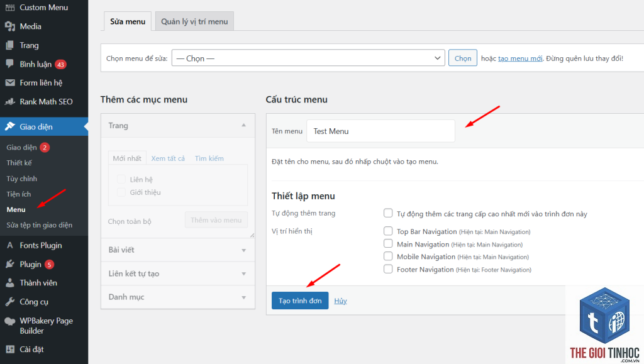Screen dimensions: 644x364
Task: Check Footer Navigation location
Action: pos(388,269)
